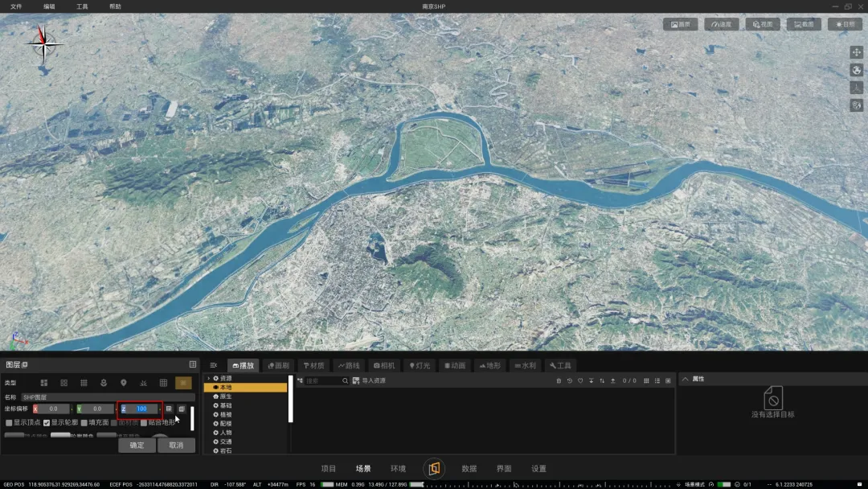The width and height of the screenshot is (868, 489).
Task: Click the 取消 button
Action: tap(176, 446)
